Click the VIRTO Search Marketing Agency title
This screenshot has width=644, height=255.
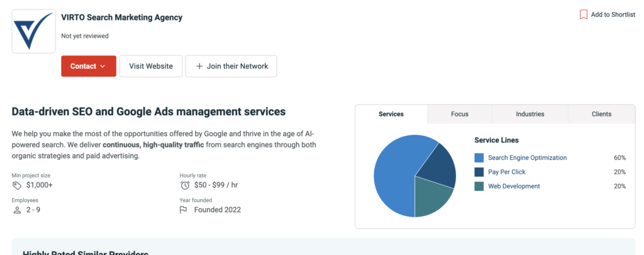click(x=122, y=18)
